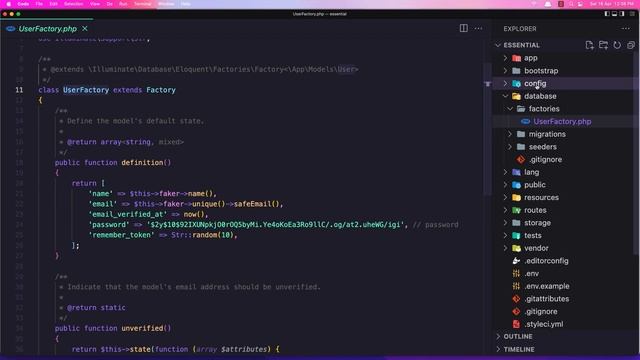Expand the config folder chevron
The image size is (640, 360).
coord(505,83)
